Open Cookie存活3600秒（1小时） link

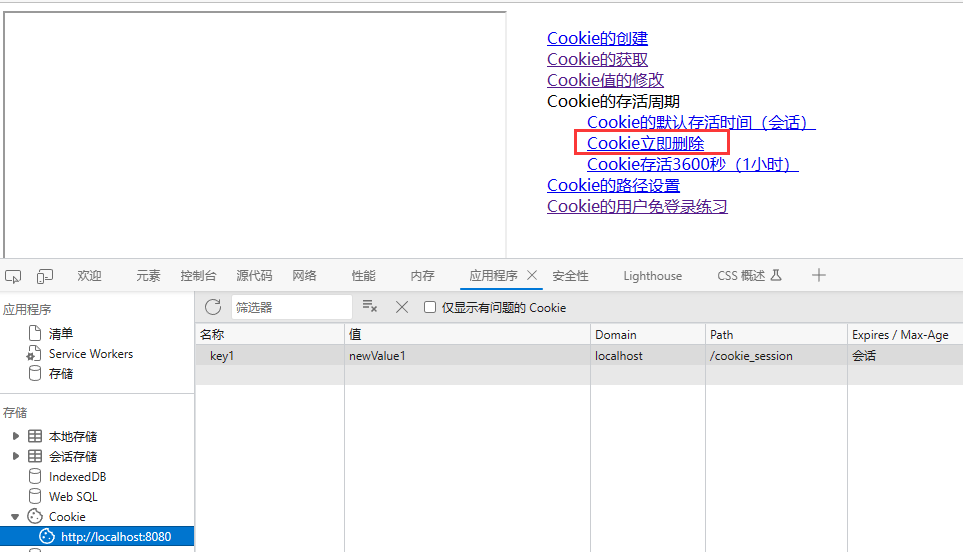pyautogui.click(x=692, y=164)
